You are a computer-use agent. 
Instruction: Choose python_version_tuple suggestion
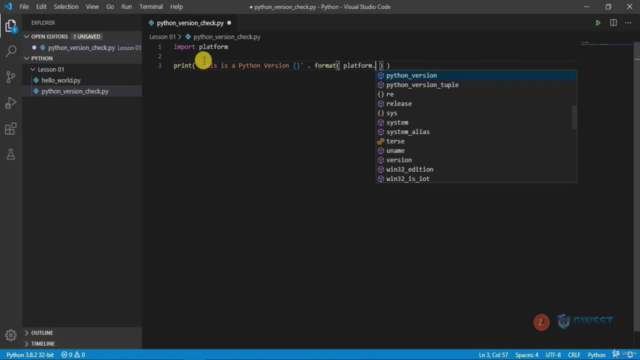[x=476, y=85]
